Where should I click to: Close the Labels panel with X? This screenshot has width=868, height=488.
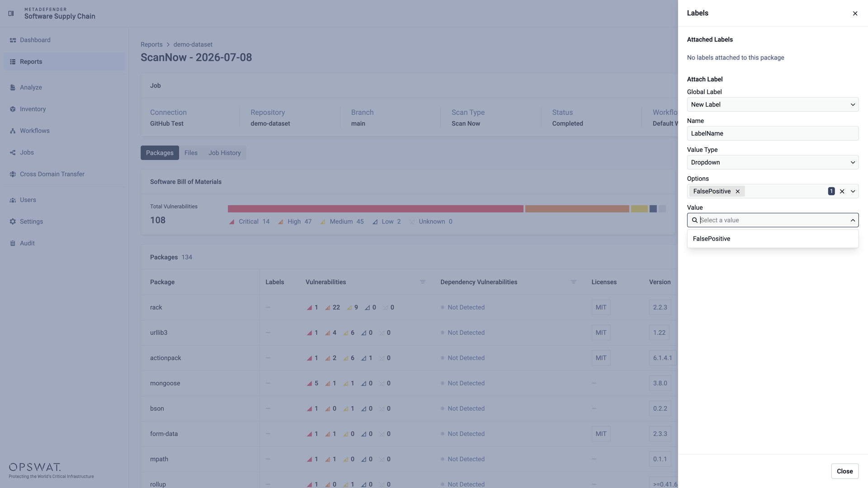coord(855,14)
